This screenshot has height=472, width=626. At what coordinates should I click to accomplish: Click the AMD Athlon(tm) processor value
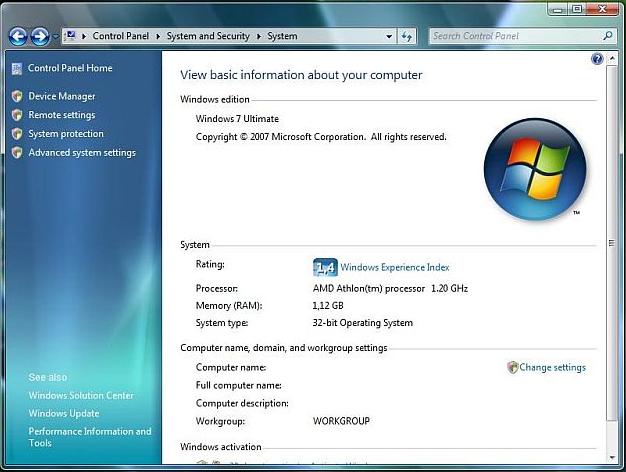(x=390, y=288)
